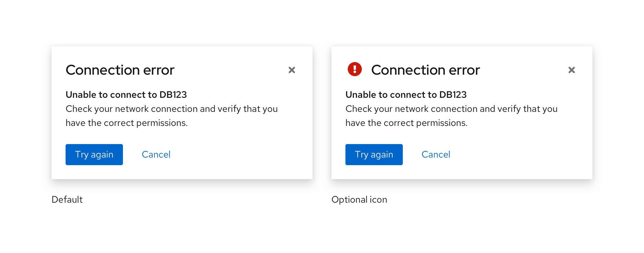This screenshot has height=253, width=644.
Task: Click Cancel in the Optional icon dialog
Action: [436, 155]
